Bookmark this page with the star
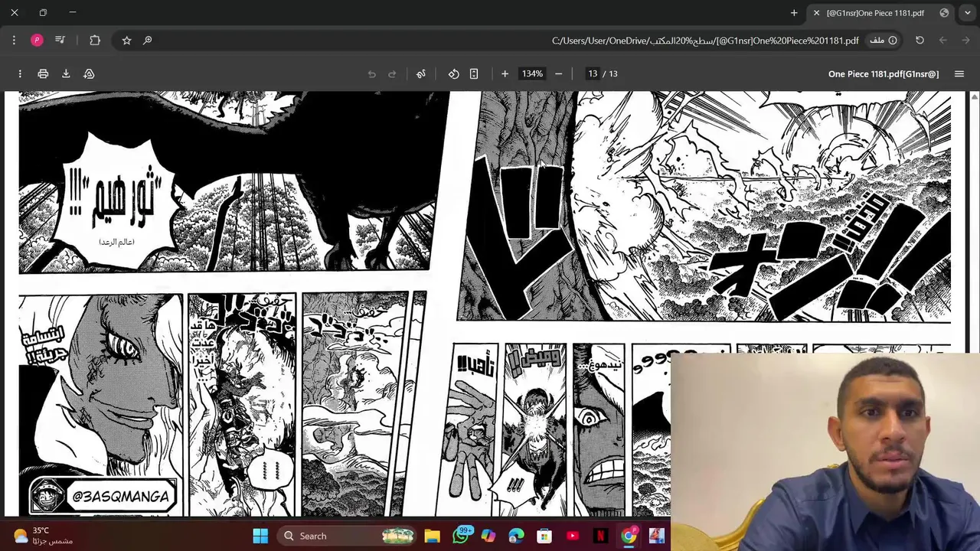 click(x=126, y=40)
